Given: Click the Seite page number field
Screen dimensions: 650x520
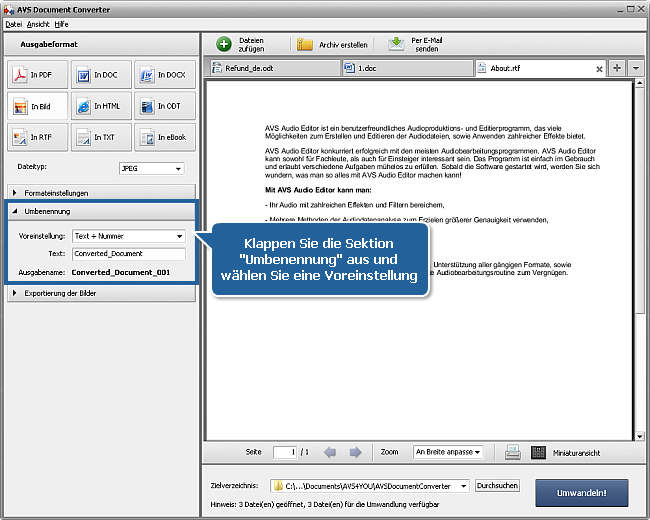Looking at the screenshot, I should point(285,452).
